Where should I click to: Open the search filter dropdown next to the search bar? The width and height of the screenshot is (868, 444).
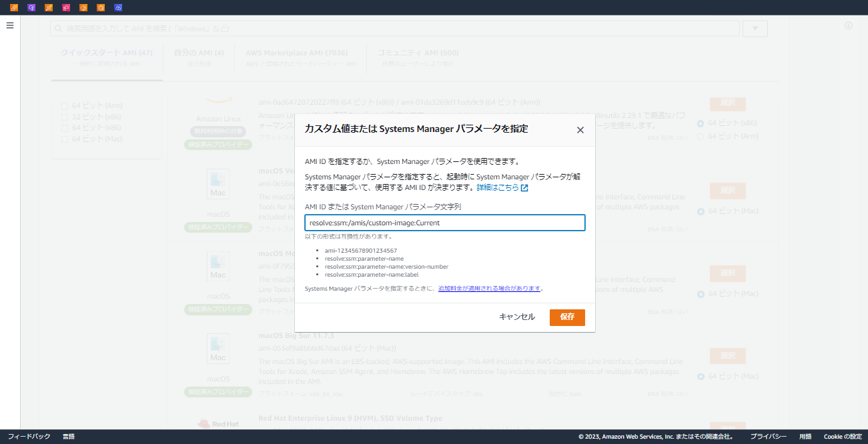click(x=754, y=28)
